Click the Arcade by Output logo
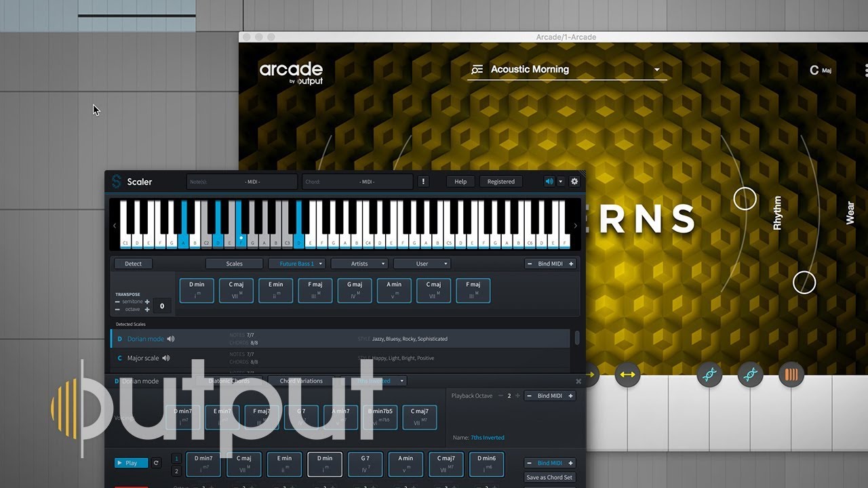The image size is (868, 488). coord(291,73)
